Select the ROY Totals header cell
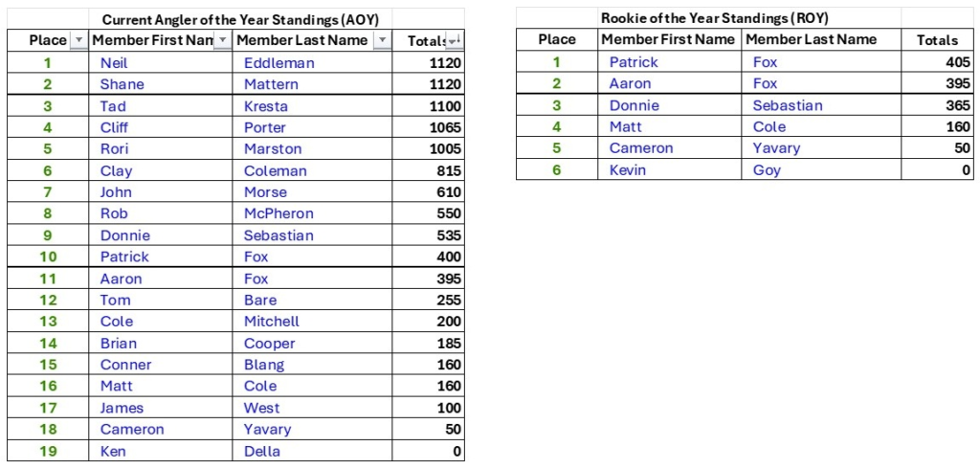Screen dimensions: 980x469 click(x=936, y=40)
